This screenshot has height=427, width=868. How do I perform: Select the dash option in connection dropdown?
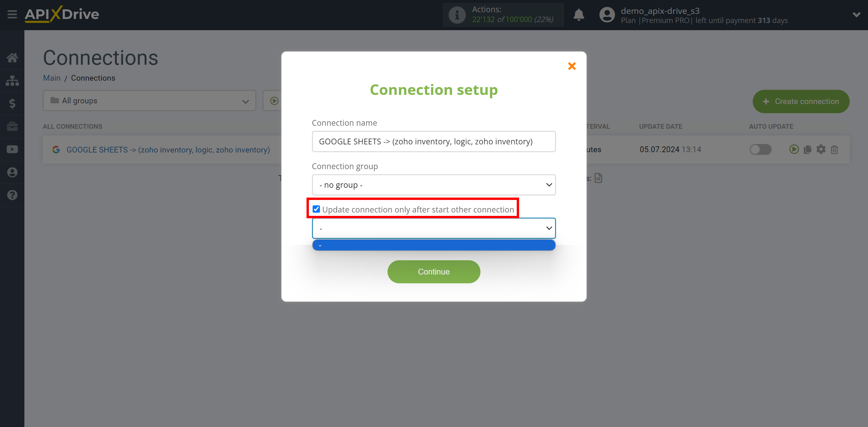433,245
